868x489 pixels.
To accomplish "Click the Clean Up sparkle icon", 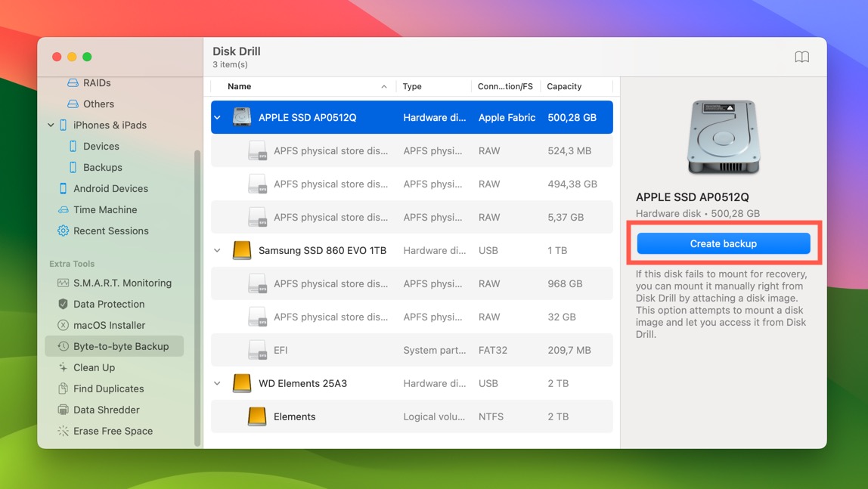I will (63, 367).
